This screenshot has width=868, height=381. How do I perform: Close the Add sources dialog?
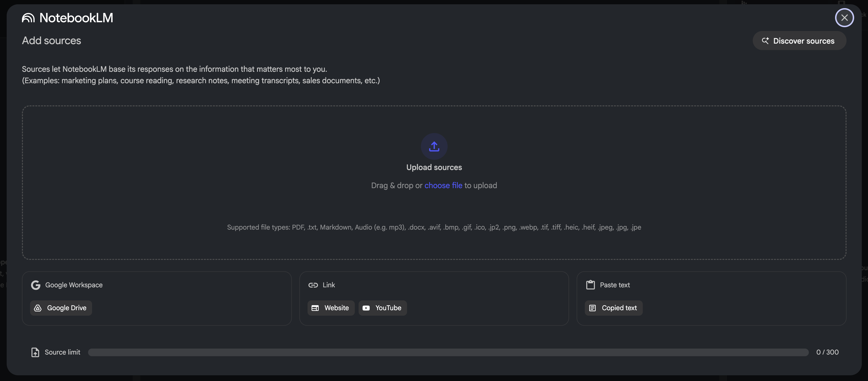coord(844,17)
